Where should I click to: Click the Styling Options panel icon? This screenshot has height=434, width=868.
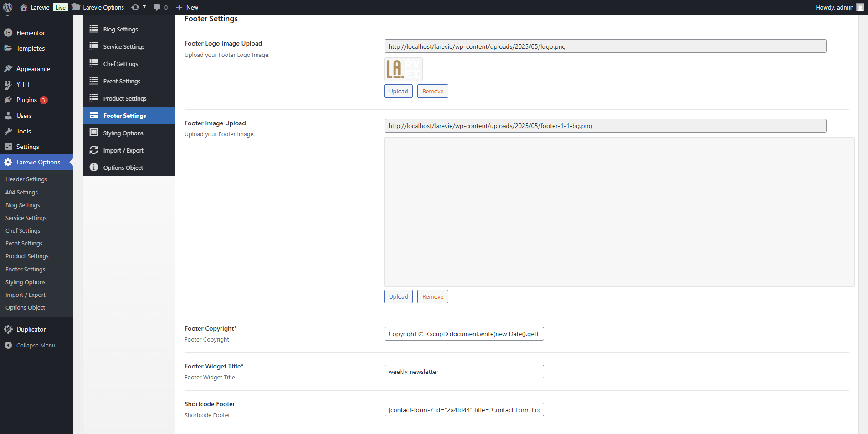point(94,133)
